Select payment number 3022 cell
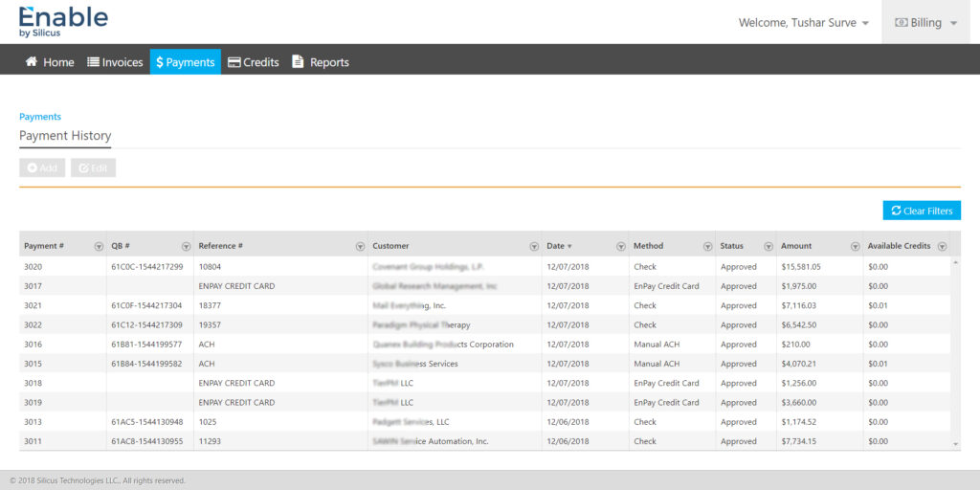Screen dimensions: 980x490 pos(62,325)
